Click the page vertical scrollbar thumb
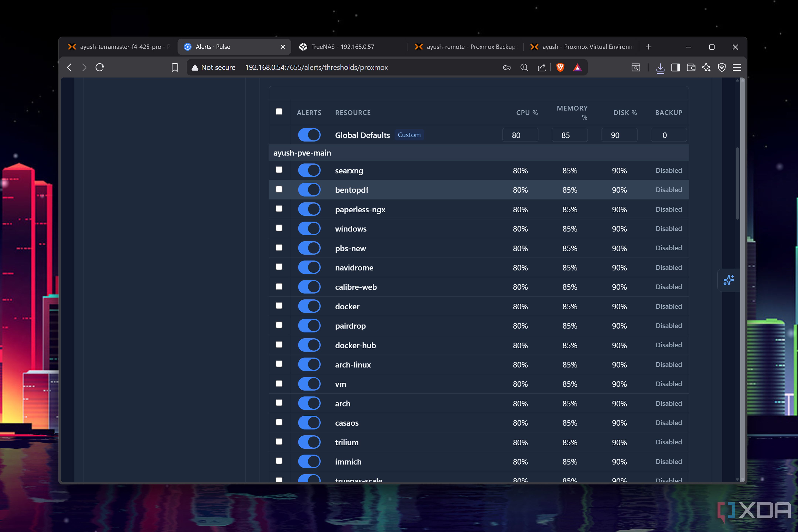This screenshot has width=798, height=532. (x=737, y=183)
